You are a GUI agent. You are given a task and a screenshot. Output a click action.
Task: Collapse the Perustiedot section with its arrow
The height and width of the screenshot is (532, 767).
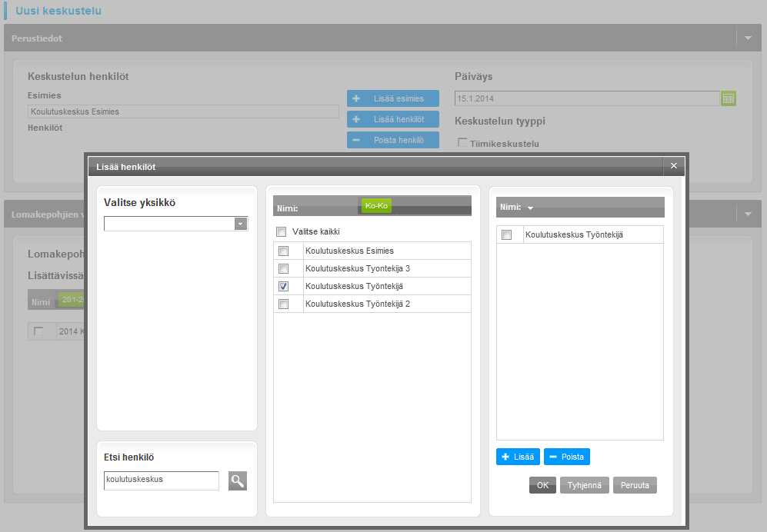click(748, 38)
